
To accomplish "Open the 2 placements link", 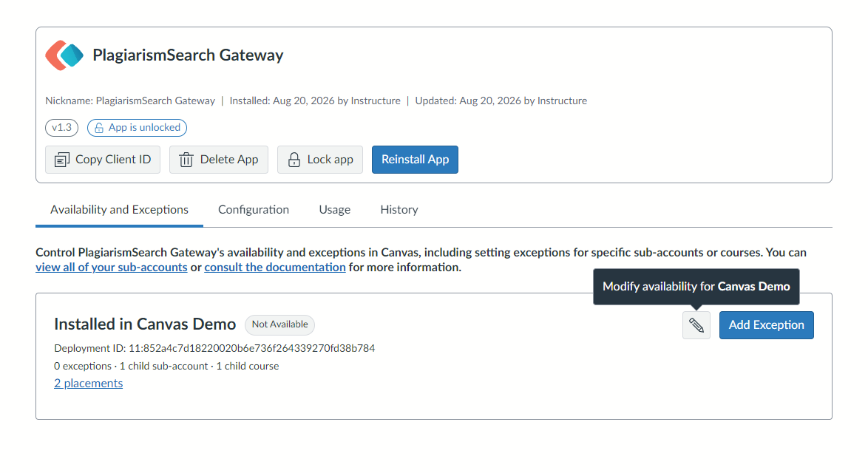I will (x=89, y=384).
